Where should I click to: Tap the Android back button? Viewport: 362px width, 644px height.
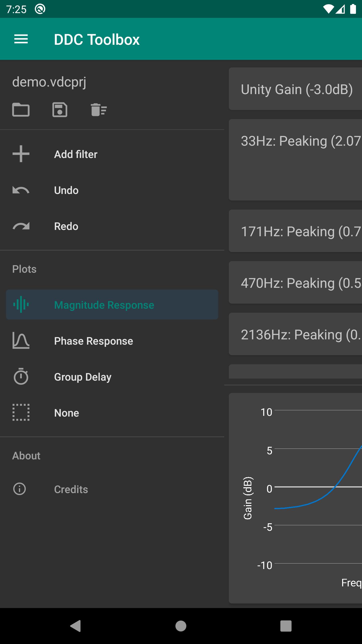[75, 626]
